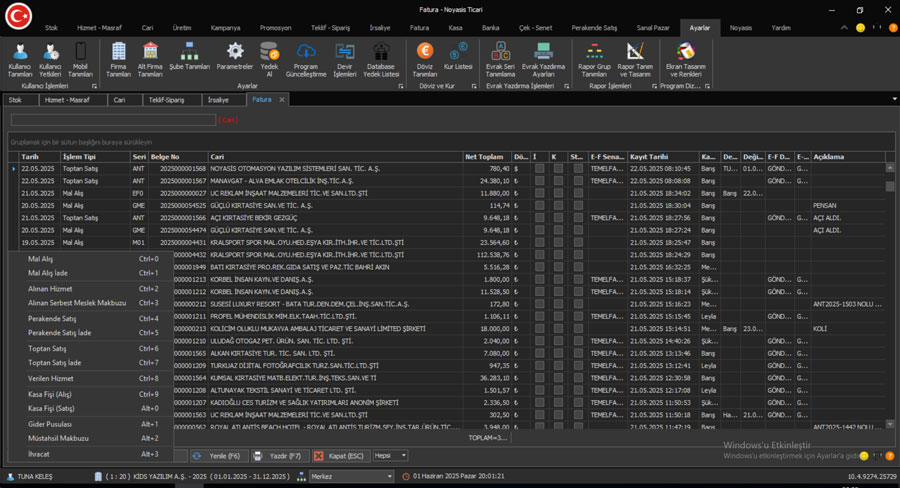Click branch network icon beside Merkez

point(301,477)
